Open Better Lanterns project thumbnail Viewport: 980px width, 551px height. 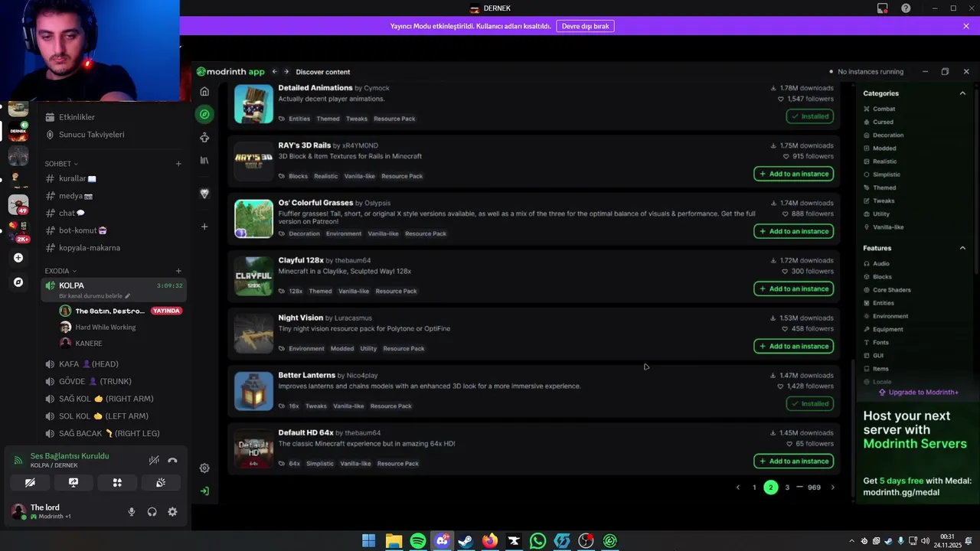pyautogui.click(x=253, y=391)
